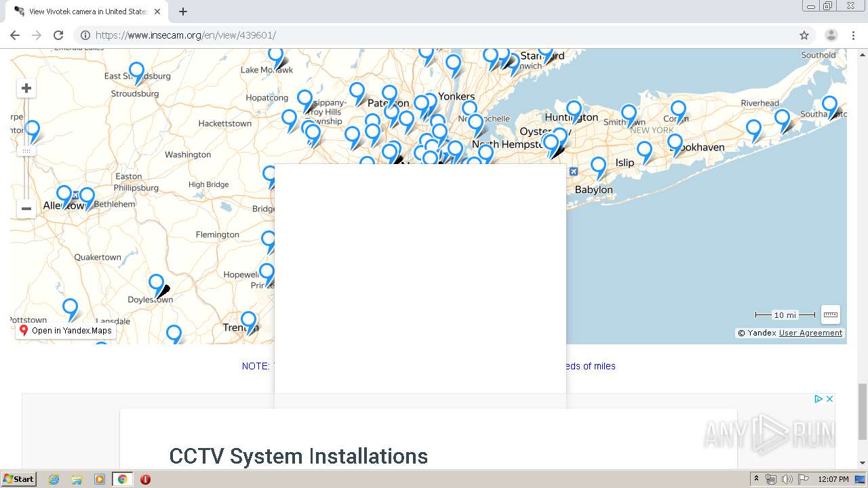
Task: Bookmark this page with star icon
Action: point(804,35)
